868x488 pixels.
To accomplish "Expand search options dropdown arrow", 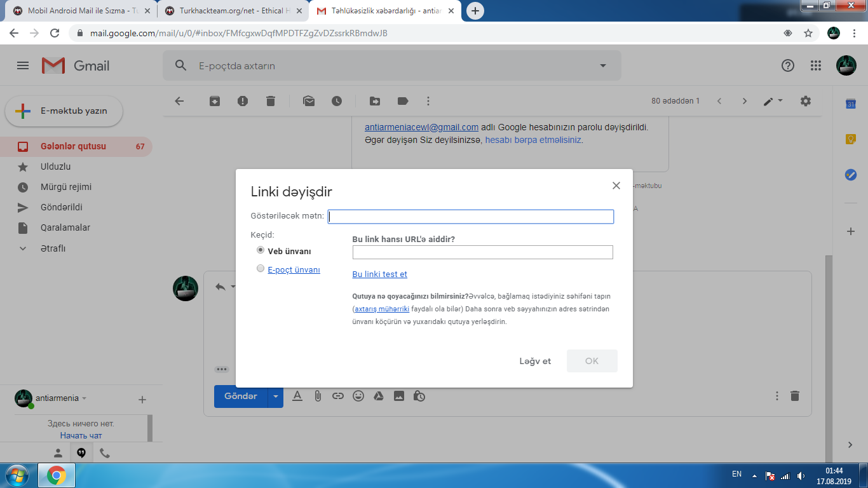I will (x=603, y=65).
